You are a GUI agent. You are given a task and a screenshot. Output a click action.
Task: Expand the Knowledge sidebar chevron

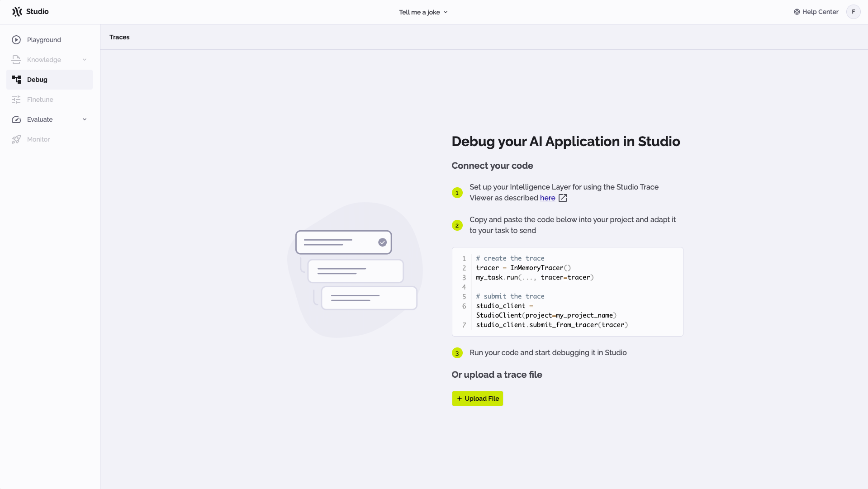tap(85, 59)
